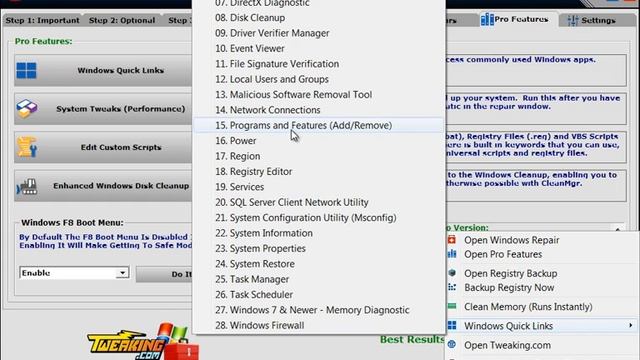Screen dimensions: 640x360
Task: Select 08. Disk Cleanup
Action: 318,18
